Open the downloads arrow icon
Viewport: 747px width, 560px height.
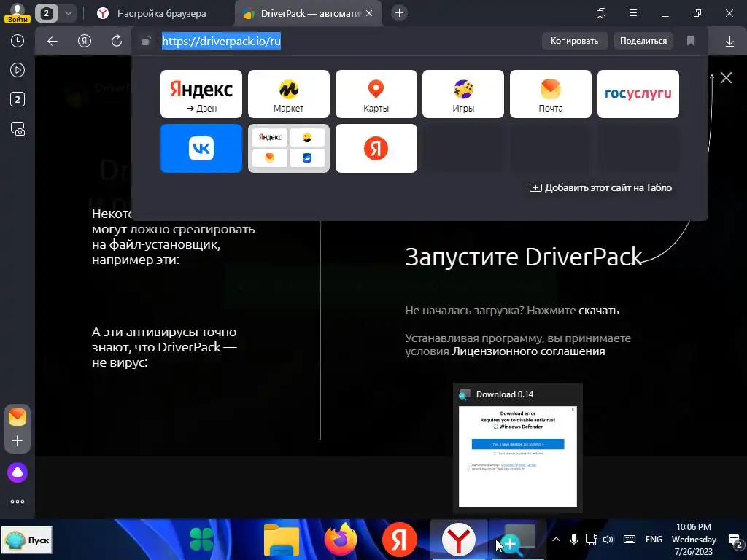[729, 42]
